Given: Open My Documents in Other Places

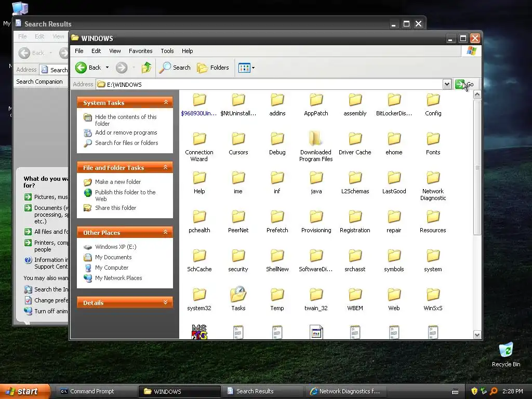Looking at the screenshot, I should tap(113, 257).
